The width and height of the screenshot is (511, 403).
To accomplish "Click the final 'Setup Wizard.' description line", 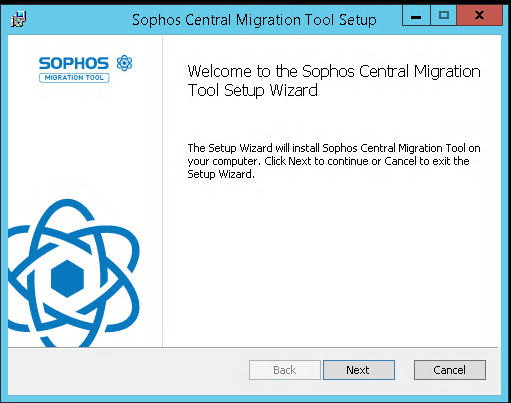I will pyautogui.click(x=221, y=174).
